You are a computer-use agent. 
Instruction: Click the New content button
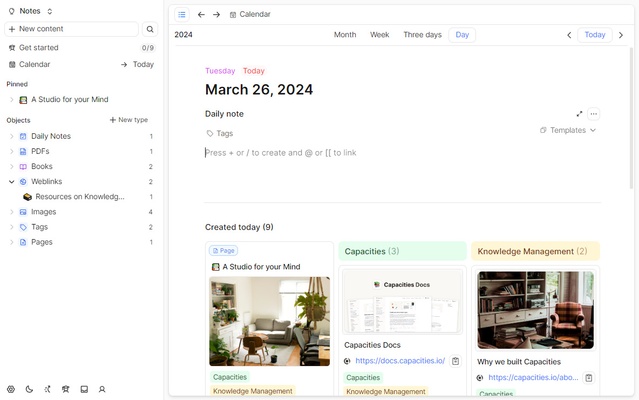tap(71, 29)
